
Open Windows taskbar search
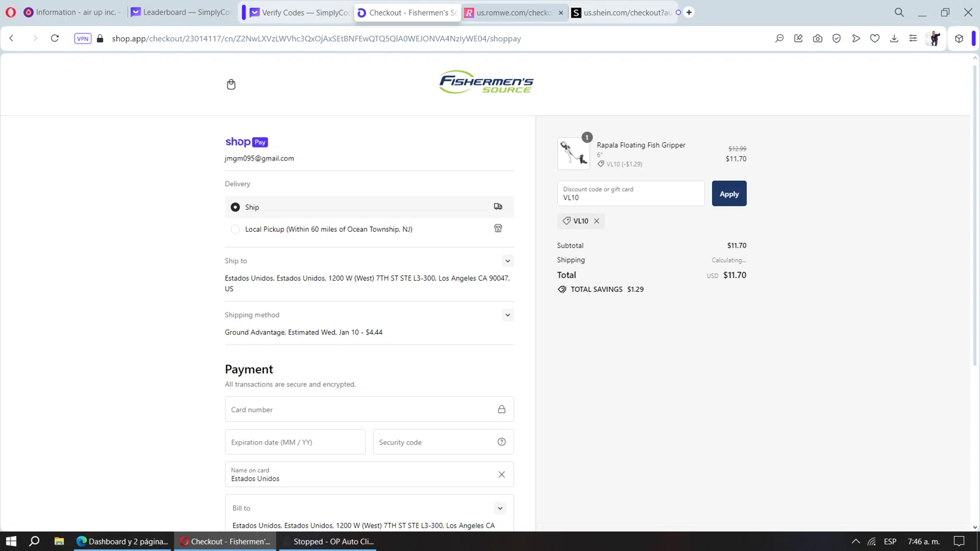35,541
